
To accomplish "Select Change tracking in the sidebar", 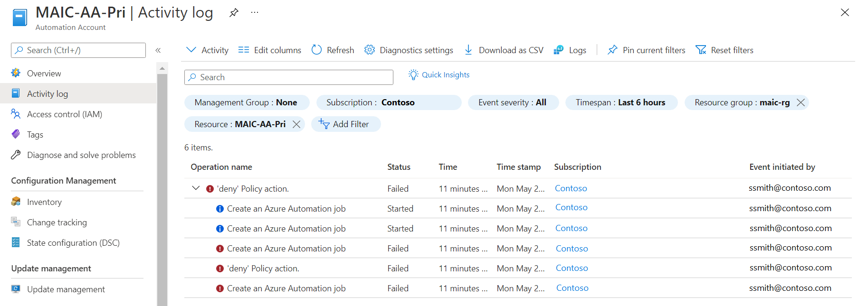I will [57, 223].
